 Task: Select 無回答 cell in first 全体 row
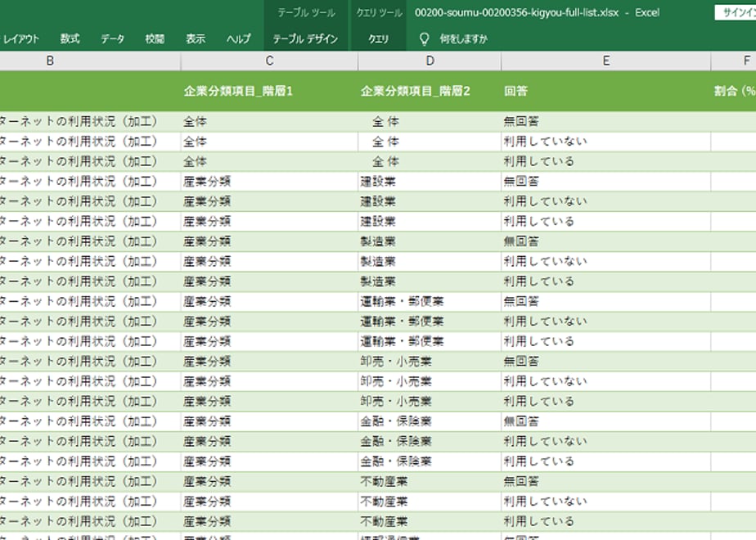pyautogui.click(x=606, y=121)
